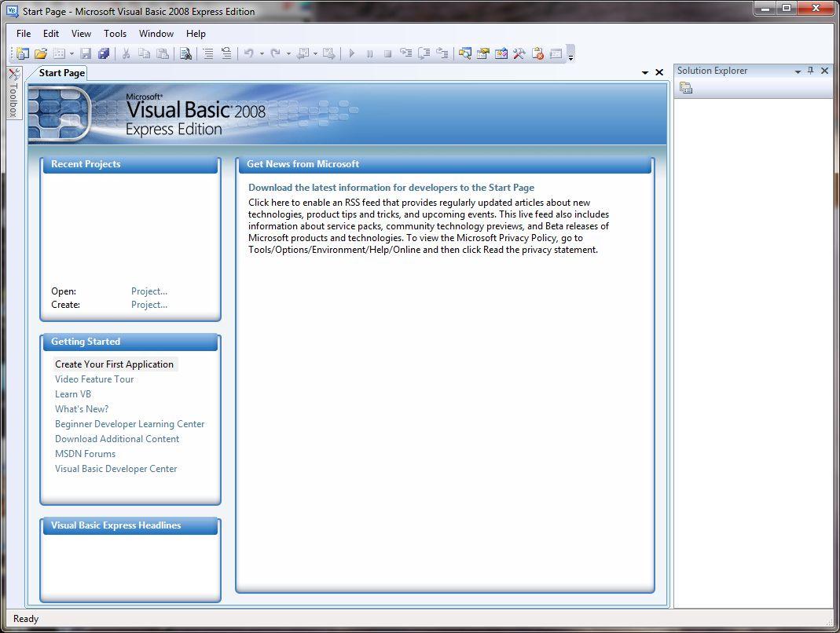Click the Save All icon
The height and width of the screenshot is (633, 840).
tap(104, 53)
